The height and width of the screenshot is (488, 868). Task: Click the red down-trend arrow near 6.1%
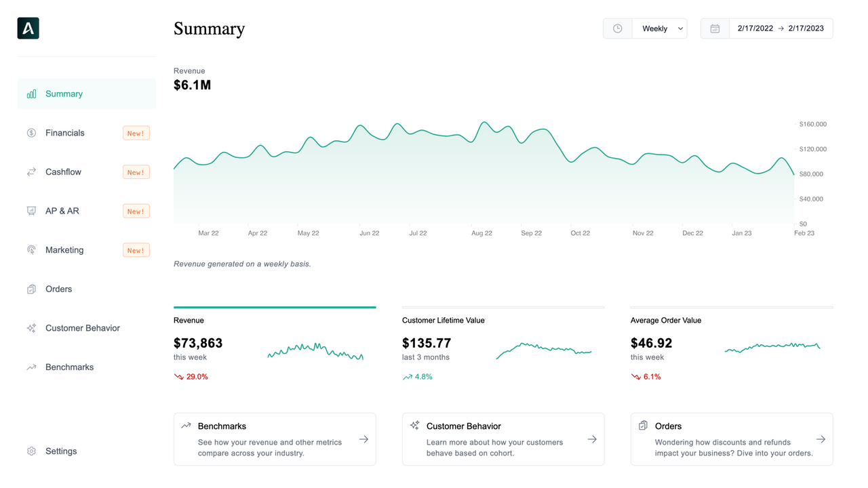click(x=635, y=377)
